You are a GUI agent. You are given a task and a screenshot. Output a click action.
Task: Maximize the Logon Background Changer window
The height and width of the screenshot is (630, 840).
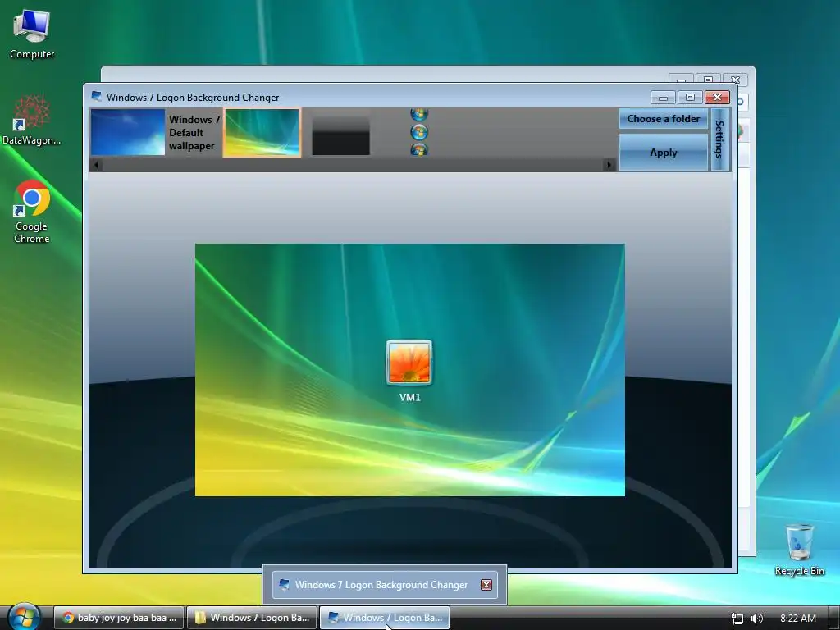tap(690, 98)
